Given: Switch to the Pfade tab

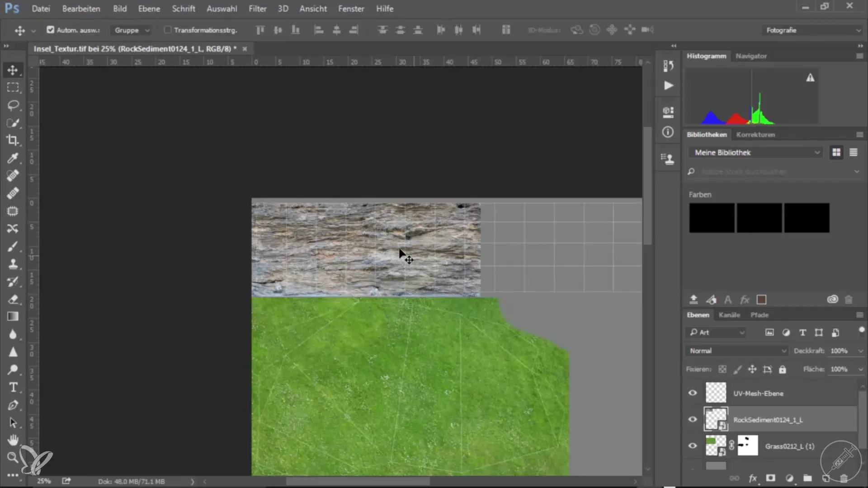Looking at the screenshot, I should 759,315.
